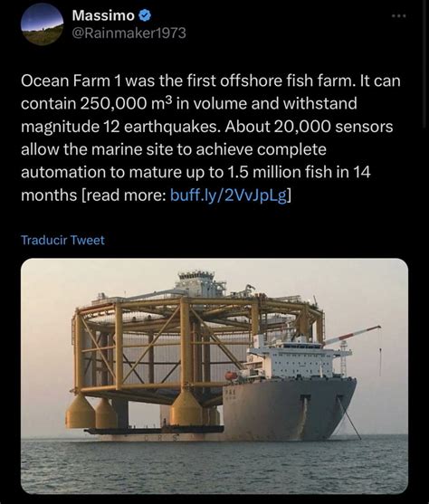Open the @Rainmaker1973 handle
The width and height of the screenshot is (429, 504).
pyautogui.click(x=129, y=33)
